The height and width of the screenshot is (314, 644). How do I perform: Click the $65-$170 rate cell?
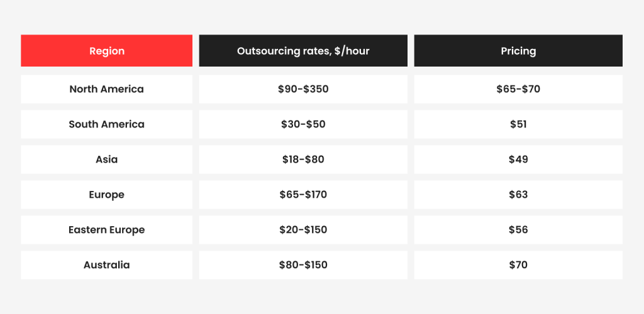coord(303,195)
